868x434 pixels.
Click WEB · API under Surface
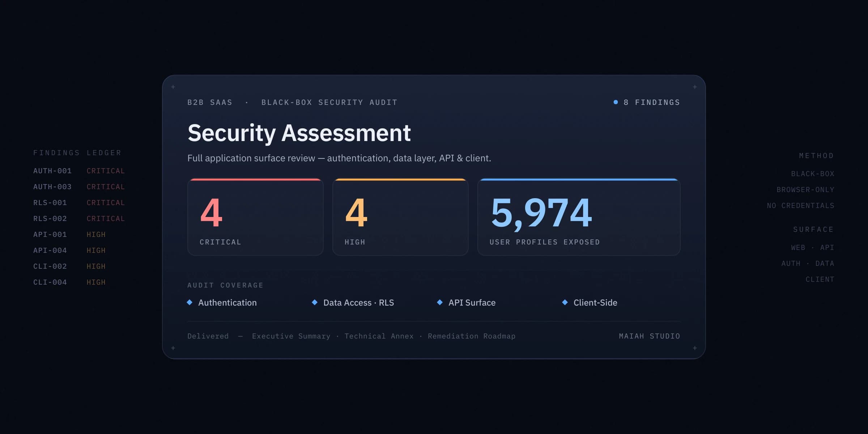click(813, 247)
